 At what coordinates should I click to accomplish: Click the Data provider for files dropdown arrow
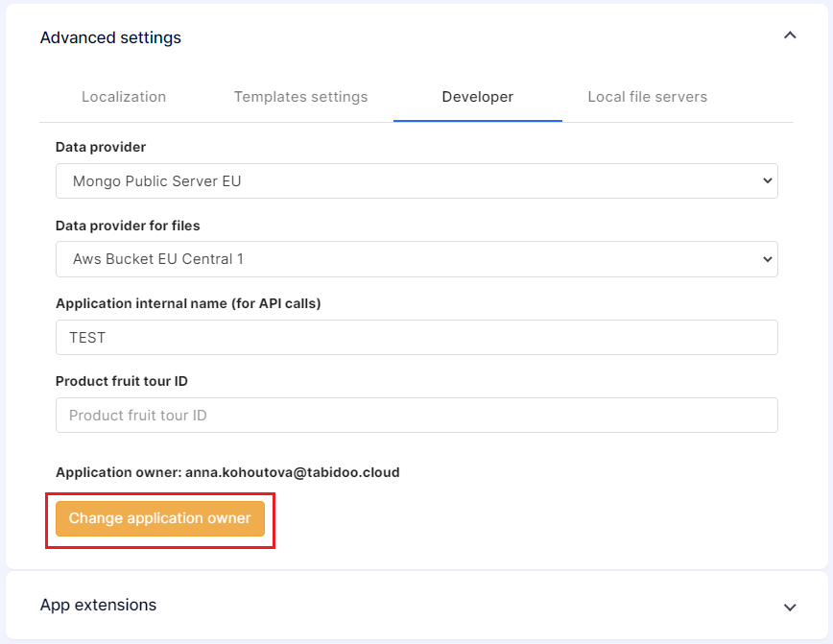coord(767,259)
